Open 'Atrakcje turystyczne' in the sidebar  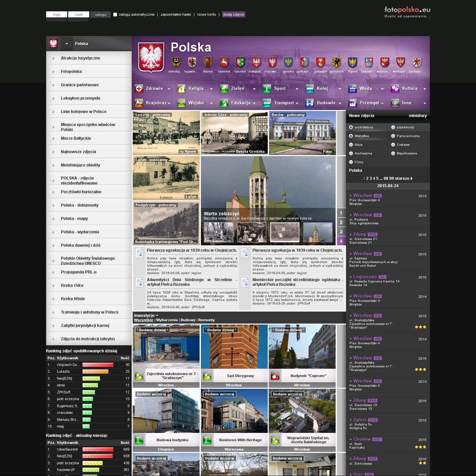[80, 58]
